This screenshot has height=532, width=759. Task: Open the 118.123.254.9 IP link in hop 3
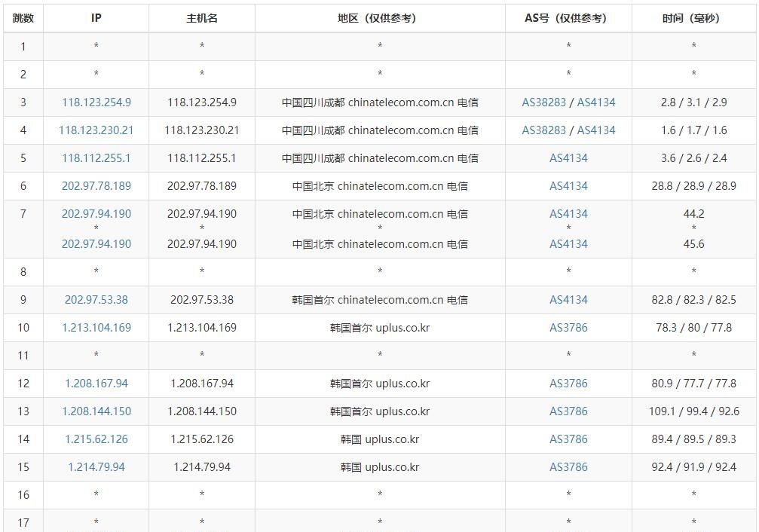point(96,102)
